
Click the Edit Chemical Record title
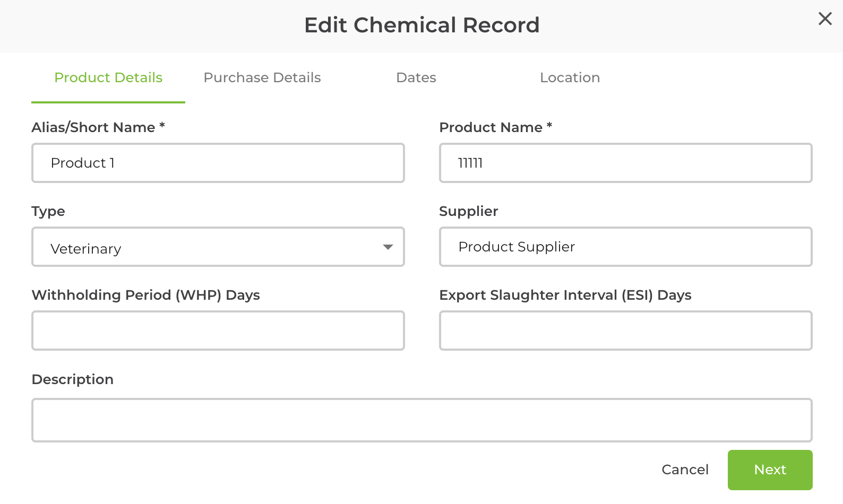point(422,25)
